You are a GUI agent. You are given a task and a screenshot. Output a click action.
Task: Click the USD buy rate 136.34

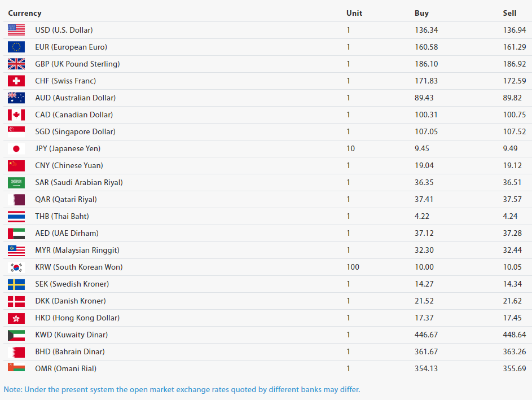pos(426,30)
